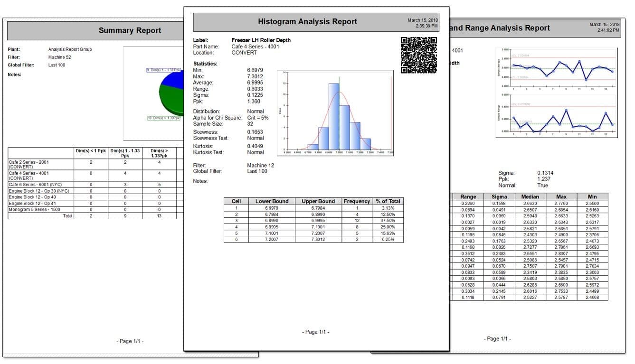
Task: Click the 'Upper Bound' column header
Action: (x=319, y=201)
